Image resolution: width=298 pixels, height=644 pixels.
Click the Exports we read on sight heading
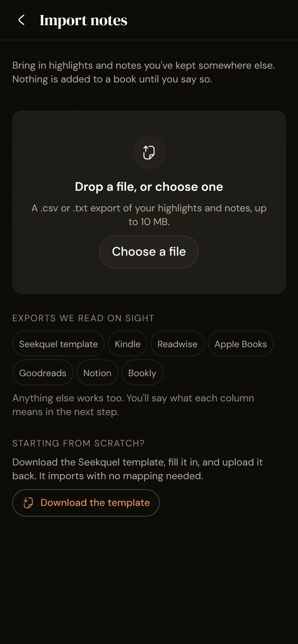[83, 318]
